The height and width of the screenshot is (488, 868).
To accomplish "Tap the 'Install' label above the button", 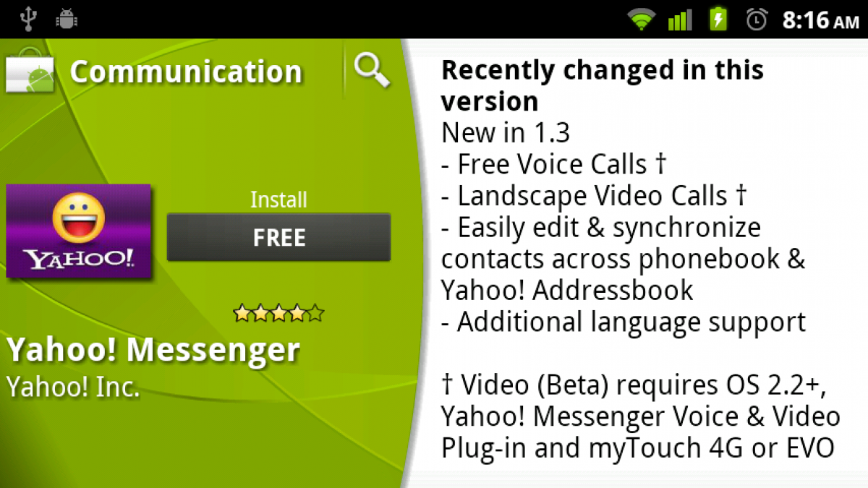I will (x=278, y=200).
